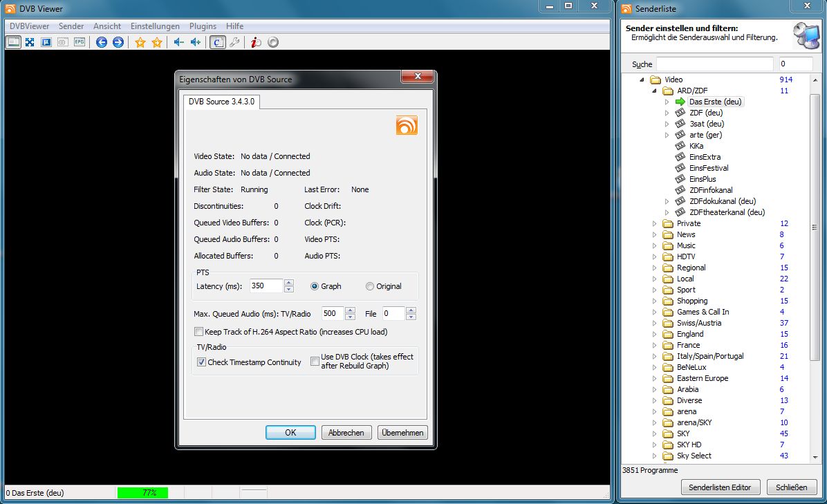Click the Senderliste scrollbar down arrow
The width and height of the screenshot is (827, 504).
pyautogui.click(x=815, y=458)
